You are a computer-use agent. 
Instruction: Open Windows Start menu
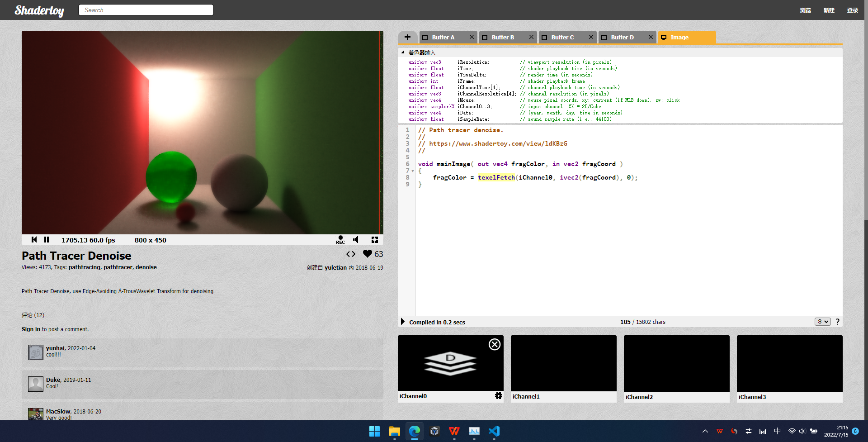(374, 431)
